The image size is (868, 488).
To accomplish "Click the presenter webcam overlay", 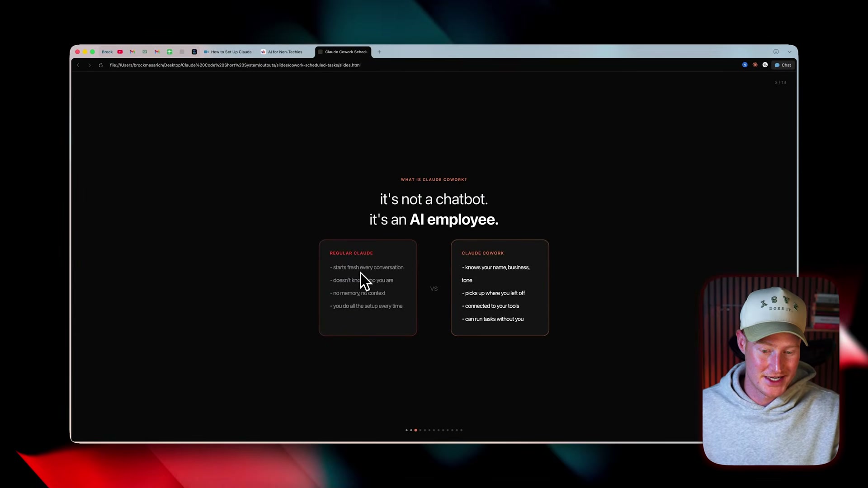I will coord(771,371).
